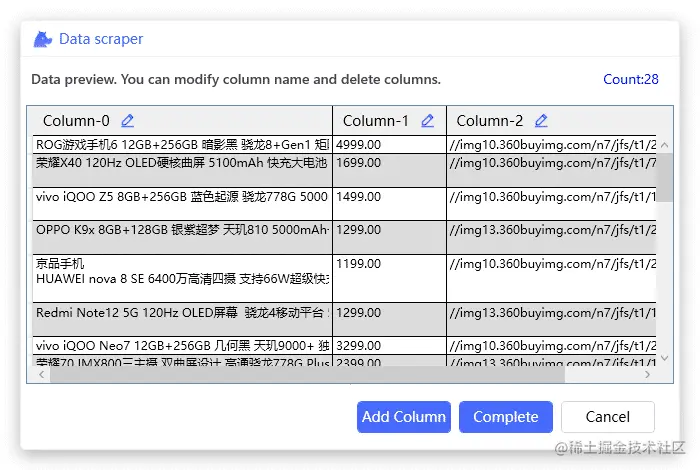
Task: Click the Cancel button
Action: click(608, 417)
